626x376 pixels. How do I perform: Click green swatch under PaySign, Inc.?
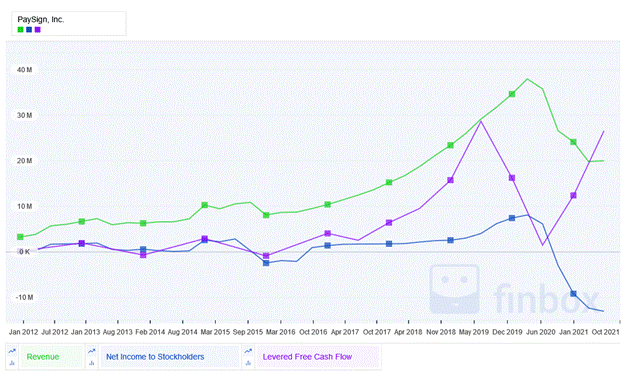pyautogui.click(x=20, y=30)
